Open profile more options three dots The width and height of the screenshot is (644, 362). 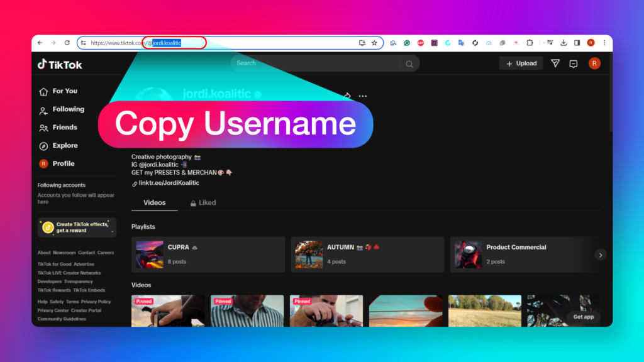point(362,96)
